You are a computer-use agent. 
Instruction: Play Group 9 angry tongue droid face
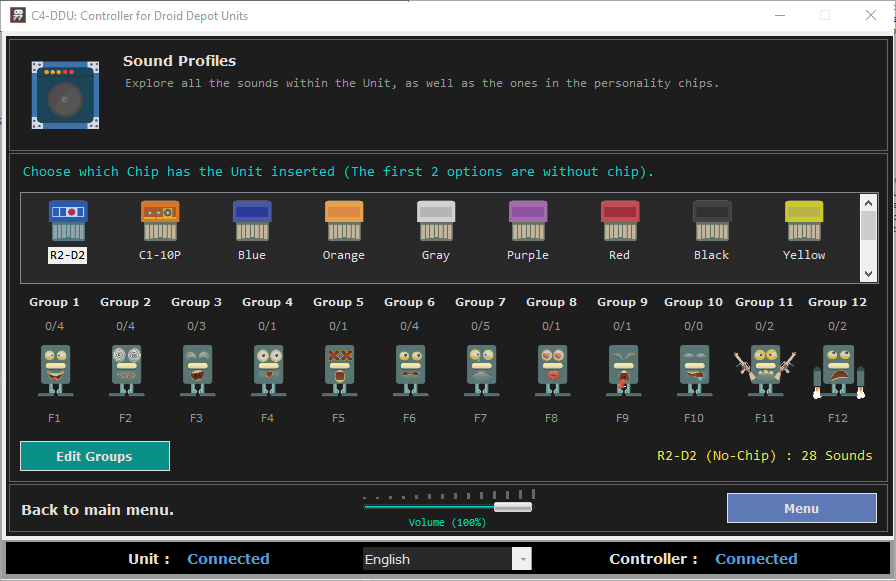point(623,370)
